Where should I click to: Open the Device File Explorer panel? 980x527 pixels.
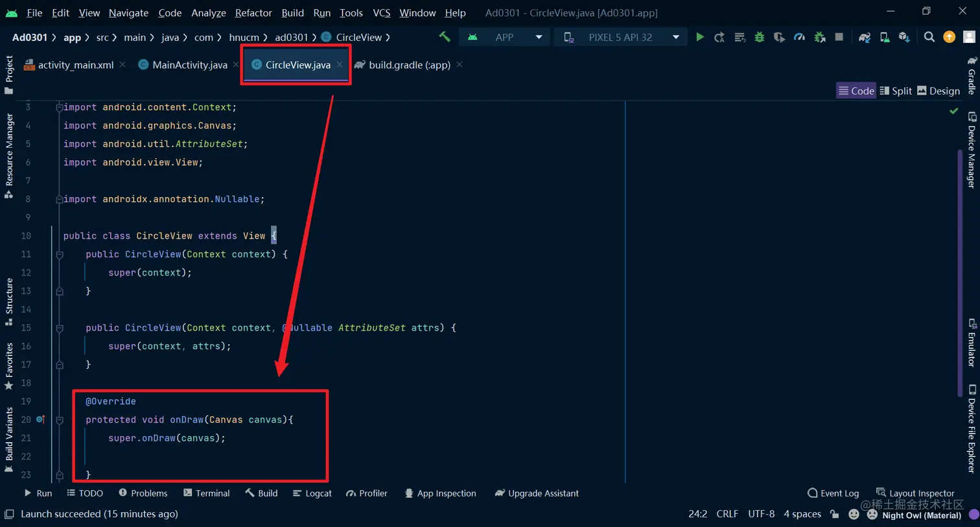tap(972, 428)
